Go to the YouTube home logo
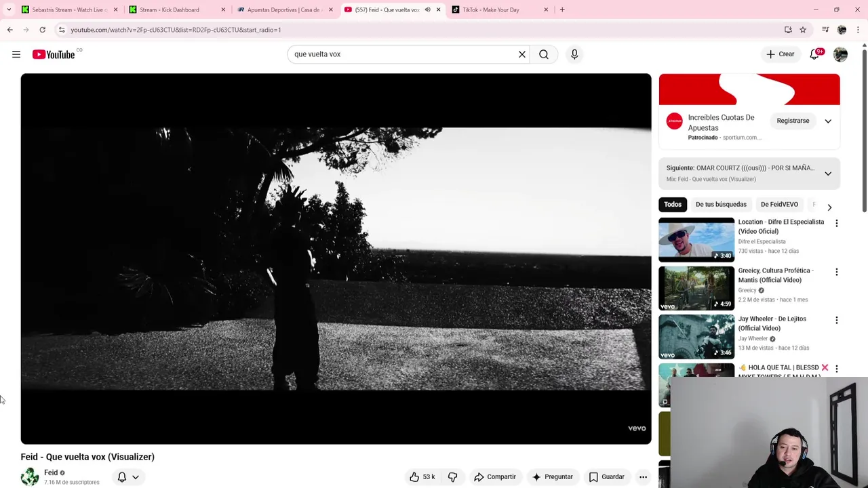This screenshot has height=488, width=868. (54, 54)
